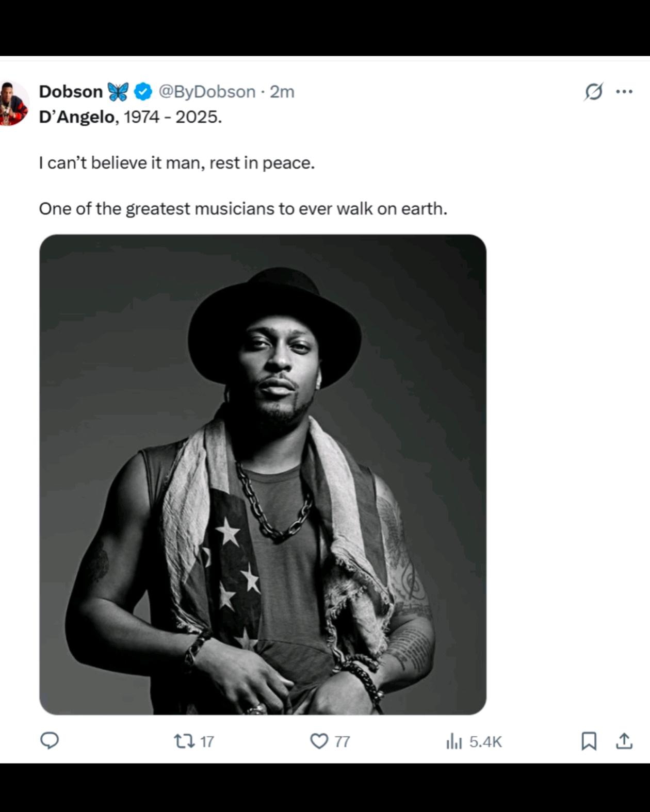Click the Dobson display name
650x812 pixels.
pyautogui.click(x=71, y=92)
